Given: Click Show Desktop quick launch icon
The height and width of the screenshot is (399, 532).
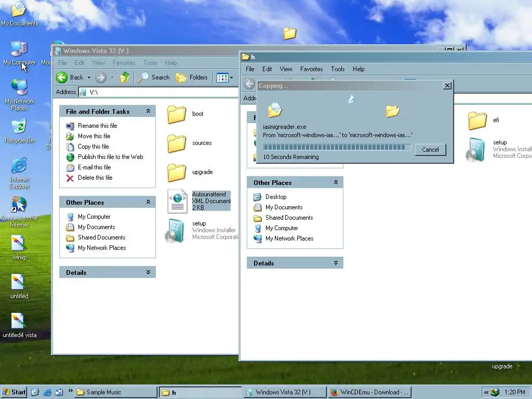Looking at the screenshot, I should 35,392.
